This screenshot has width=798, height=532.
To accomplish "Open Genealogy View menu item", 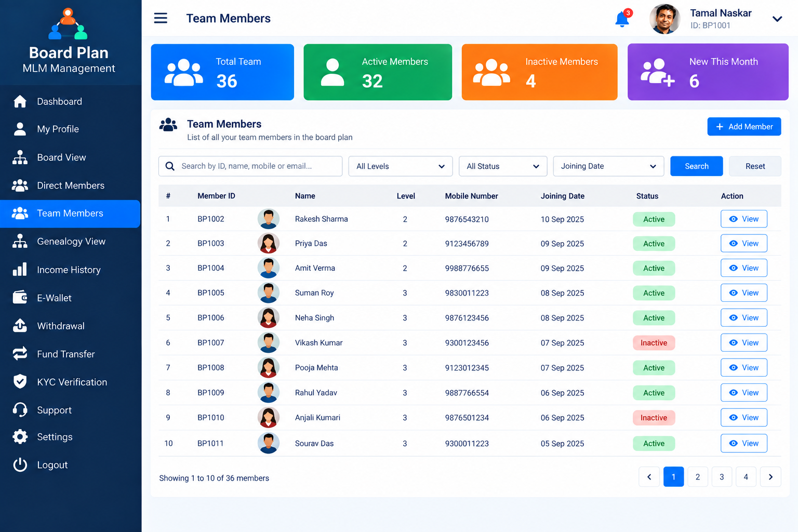I will [70, 242].
